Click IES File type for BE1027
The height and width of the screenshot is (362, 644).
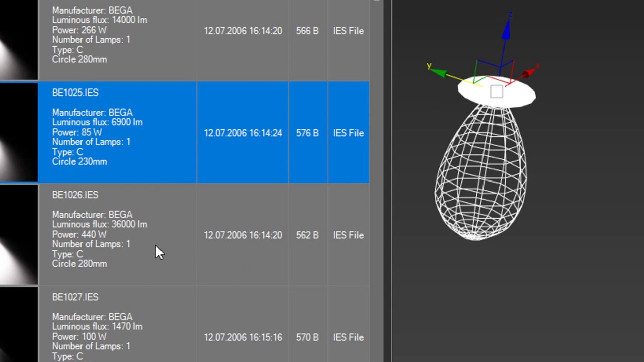pos(348,337)
